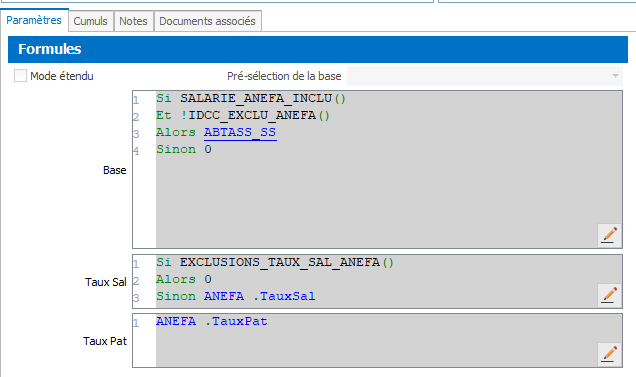Click the Taux Sal field label
The image size is (636, 377).
pos(106,282)
